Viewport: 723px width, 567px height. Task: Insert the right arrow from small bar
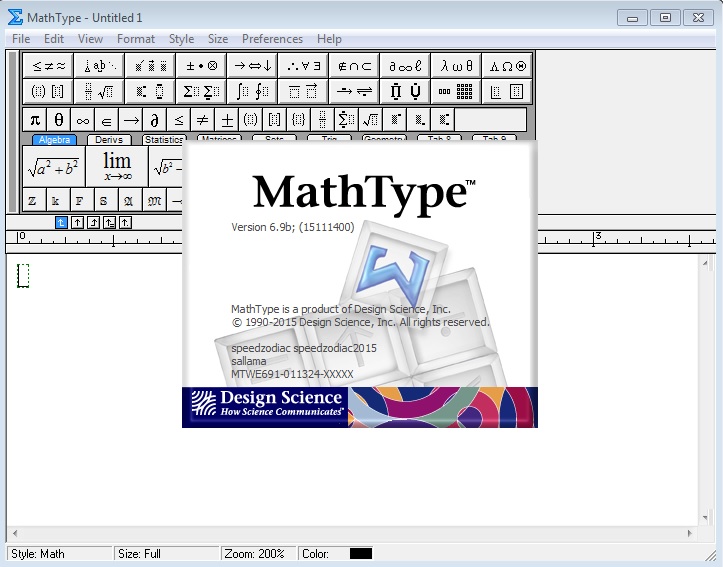(x=131, y=120)
